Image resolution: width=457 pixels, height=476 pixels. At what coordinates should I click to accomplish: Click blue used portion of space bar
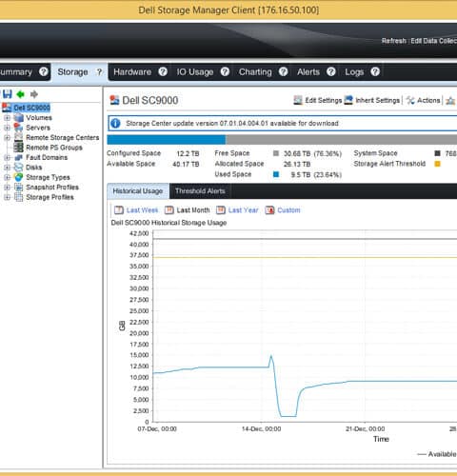pos(167,140)
